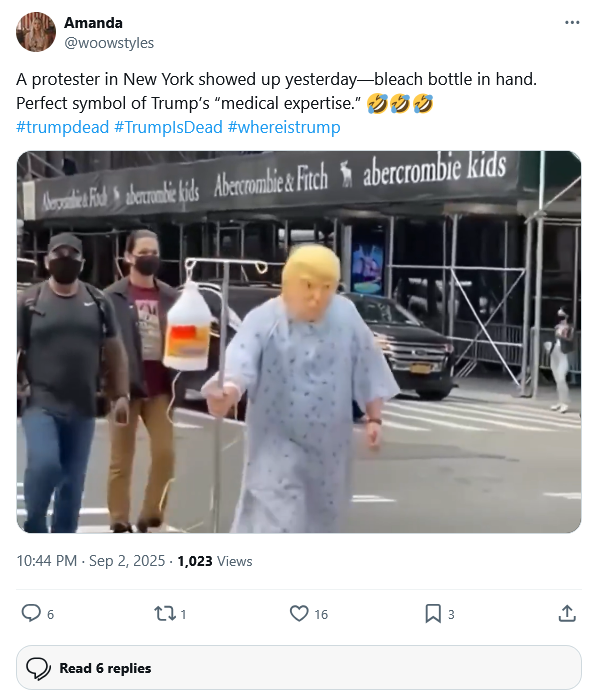Click the Read 6 replies button

point(299,668)
